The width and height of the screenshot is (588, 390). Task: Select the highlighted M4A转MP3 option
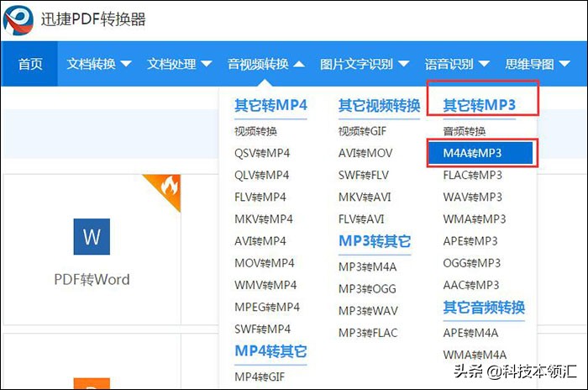(x=480, y=153)
